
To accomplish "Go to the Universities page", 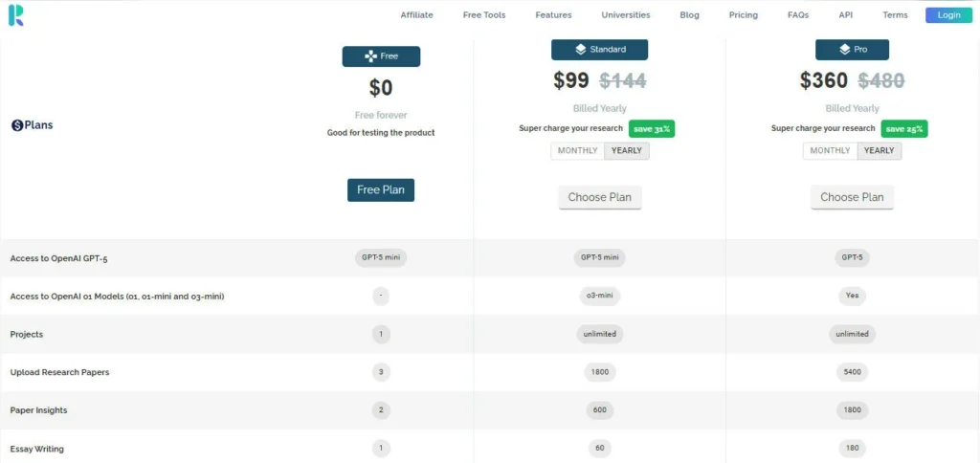I will [625, 15].
